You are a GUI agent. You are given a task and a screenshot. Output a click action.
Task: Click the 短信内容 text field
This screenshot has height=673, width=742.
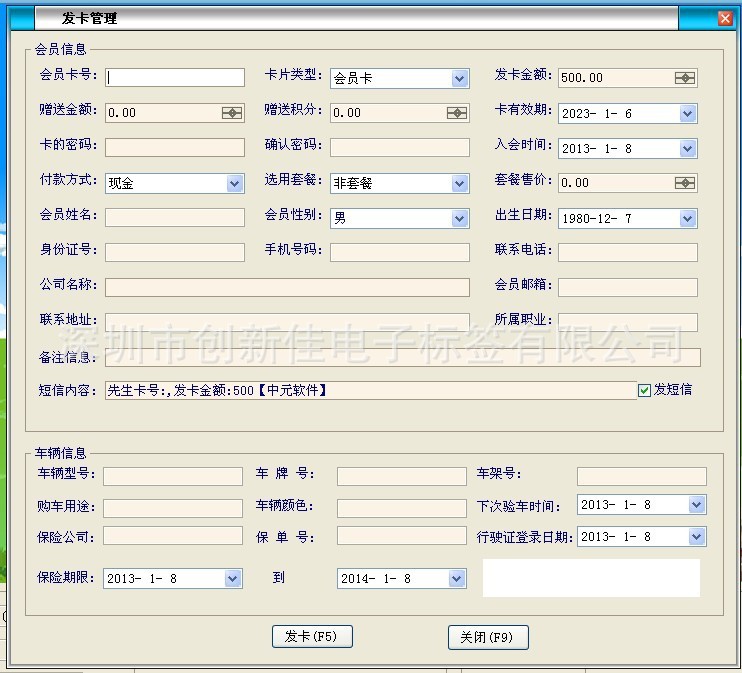pyautogui.click(x=368, y=390)
